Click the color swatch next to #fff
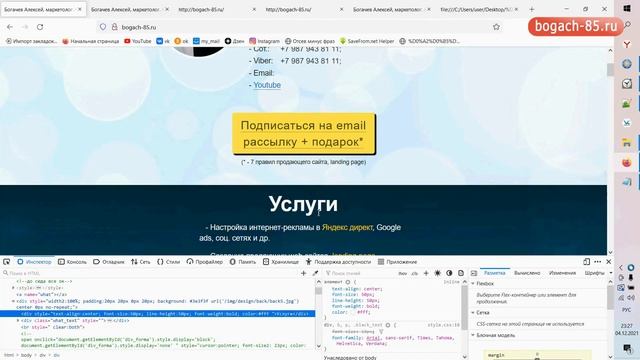 click(353, 312)
